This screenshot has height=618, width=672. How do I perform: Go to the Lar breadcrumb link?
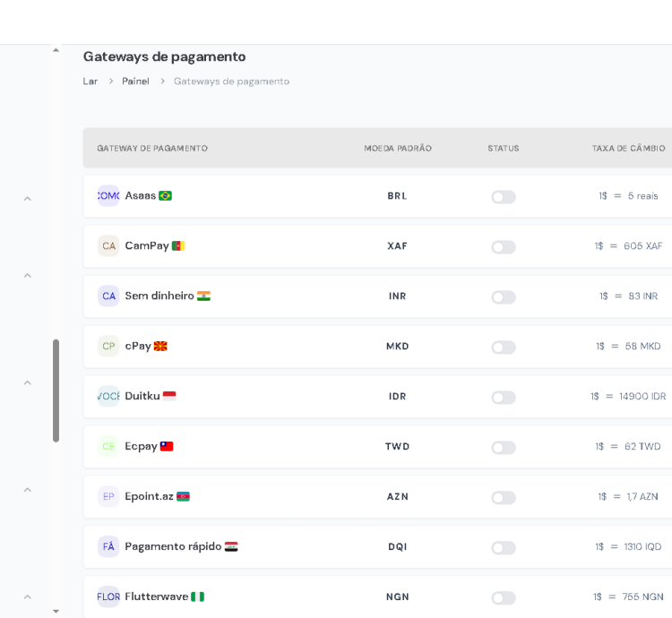pos(90,82)
